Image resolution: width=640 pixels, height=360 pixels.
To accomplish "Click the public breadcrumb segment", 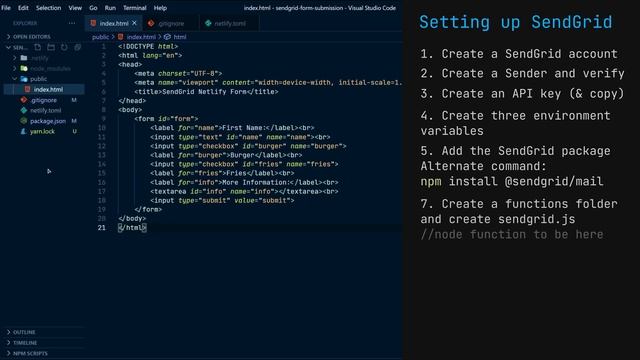I will [100, 37].
